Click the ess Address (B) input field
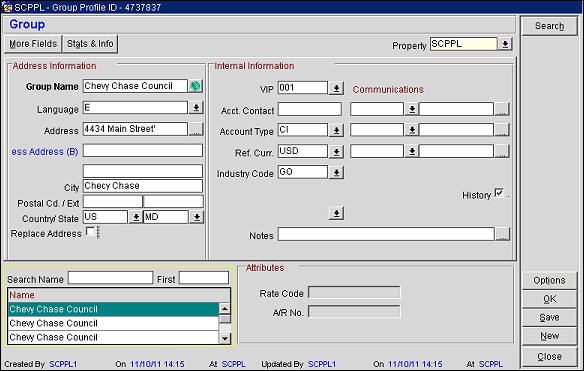 143,151
